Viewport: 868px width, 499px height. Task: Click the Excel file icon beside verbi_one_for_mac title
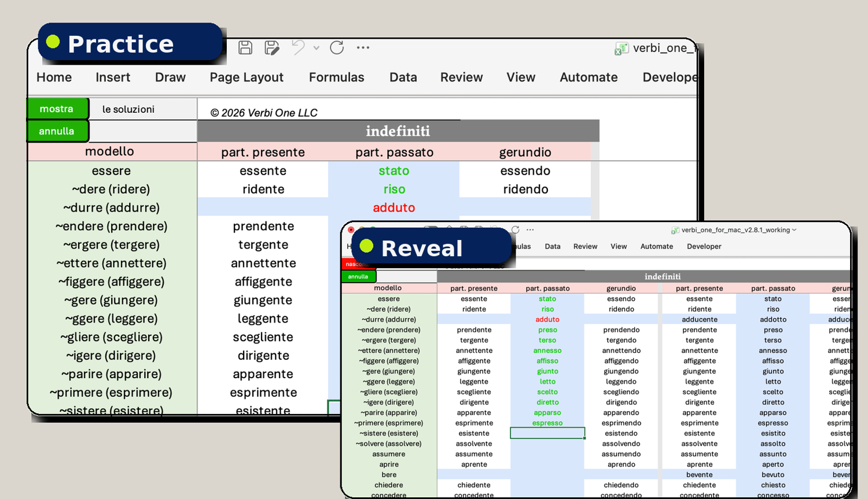pos(675,230)
